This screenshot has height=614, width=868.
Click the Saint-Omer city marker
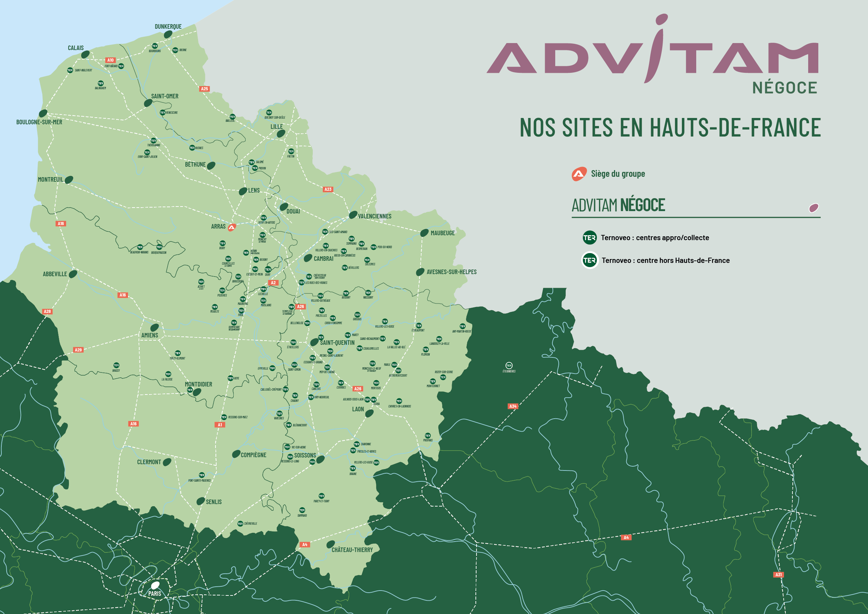(x=148, y=103)
